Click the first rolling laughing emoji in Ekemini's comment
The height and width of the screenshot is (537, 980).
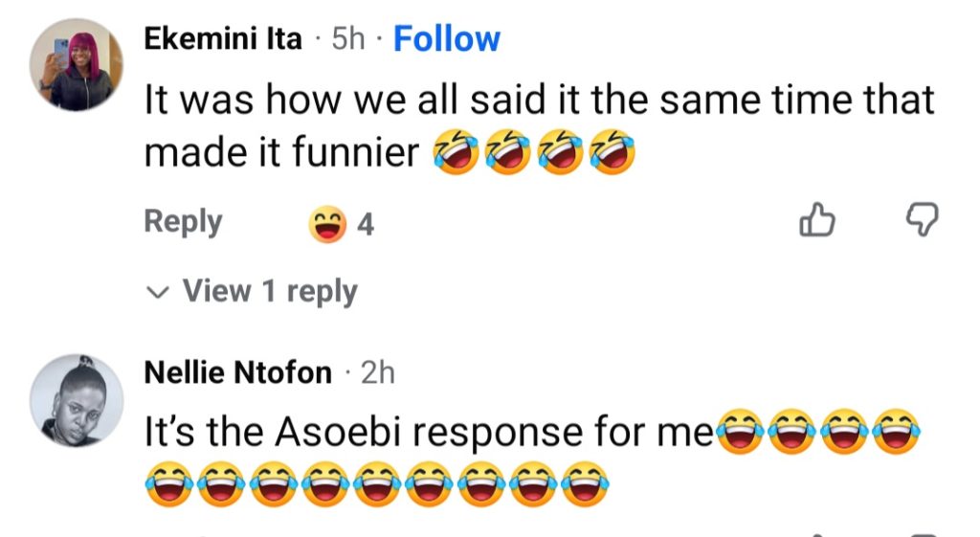click(x=457, y=152)
